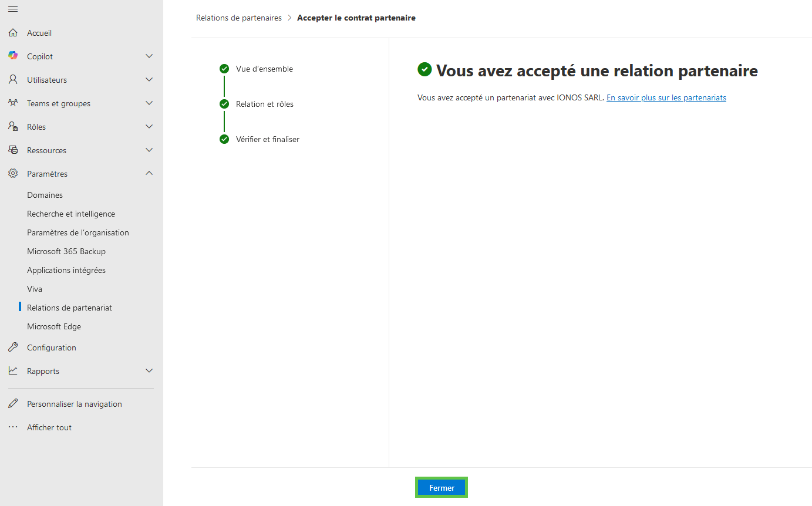Click the Utilisateurs person icon
The width and height of the screenshot is (812, 506).
point(13,80)
